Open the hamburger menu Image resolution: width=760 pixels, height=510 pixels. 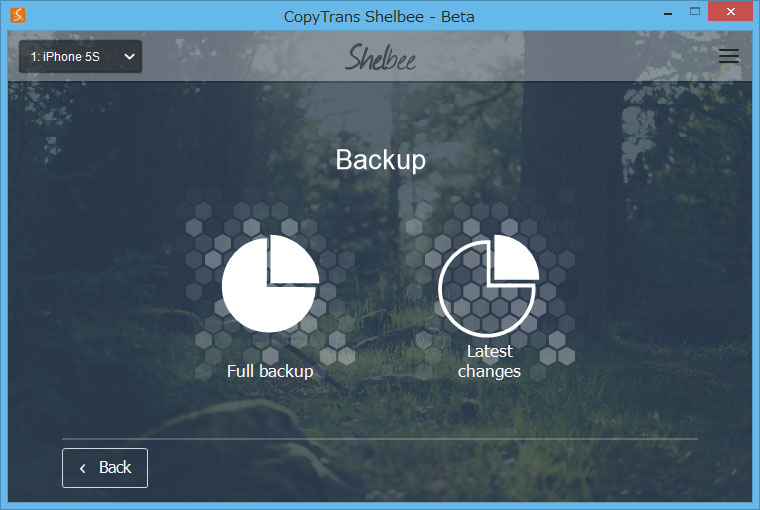[x=728, y=56]
